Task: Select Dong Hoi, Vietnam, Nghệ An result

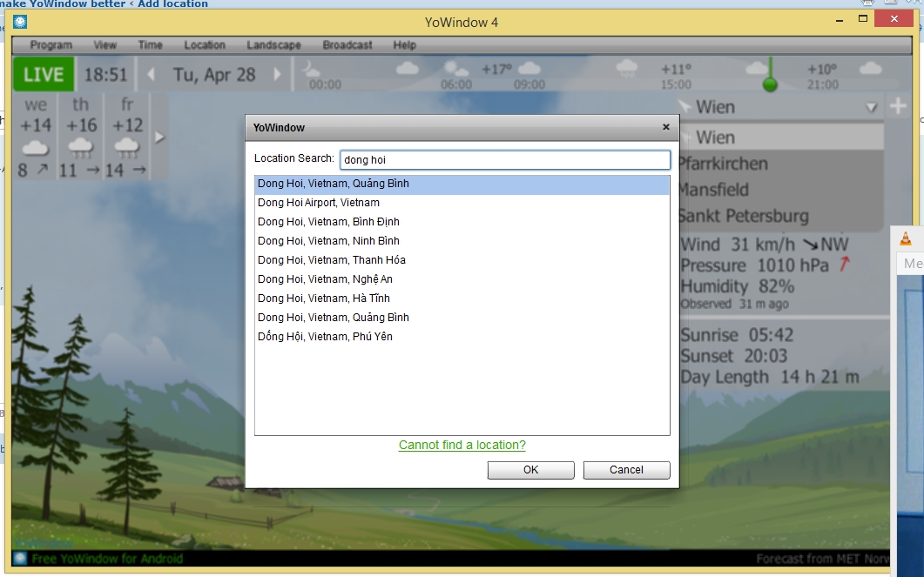Action: (462, 279)
